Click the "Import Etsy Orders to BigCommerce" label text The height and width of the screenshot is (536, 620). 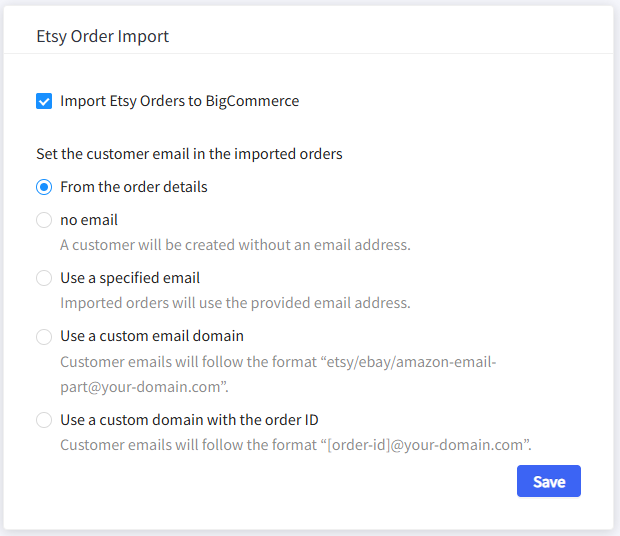pos(179,101)
